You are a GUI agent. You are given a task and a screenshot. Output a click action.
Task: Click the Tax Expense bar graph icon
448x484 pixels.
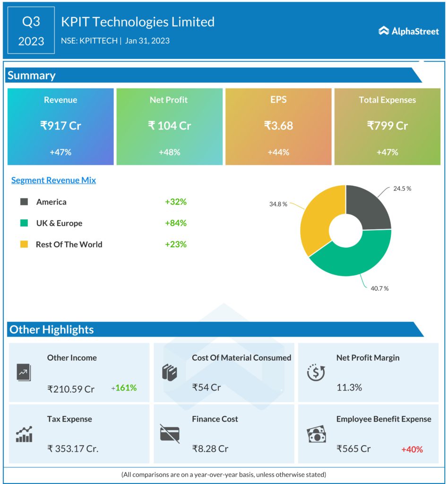[24, 434]
